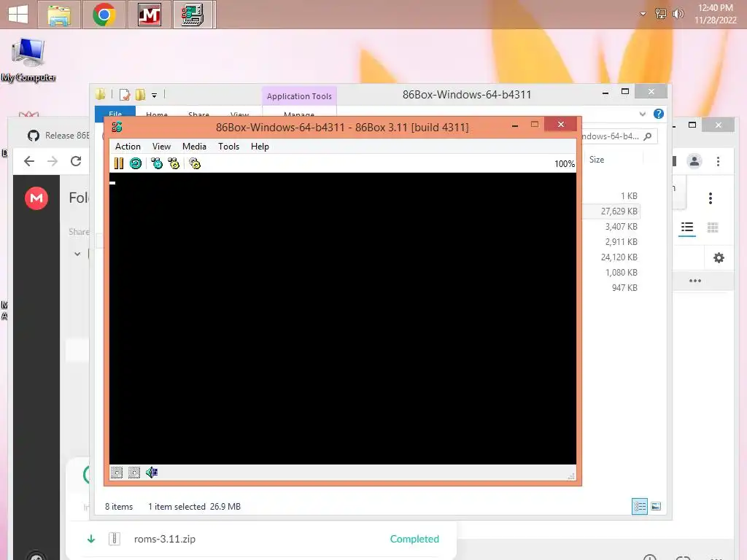Open the View menu in 86Box

tap(161, 147)
